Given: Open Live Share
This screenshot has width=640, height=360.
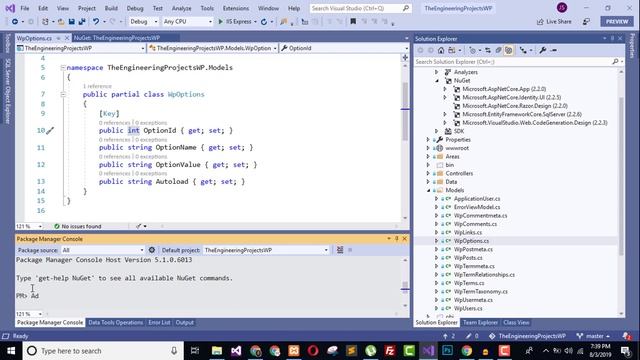Looking at the screenshot, I should 554,22.
